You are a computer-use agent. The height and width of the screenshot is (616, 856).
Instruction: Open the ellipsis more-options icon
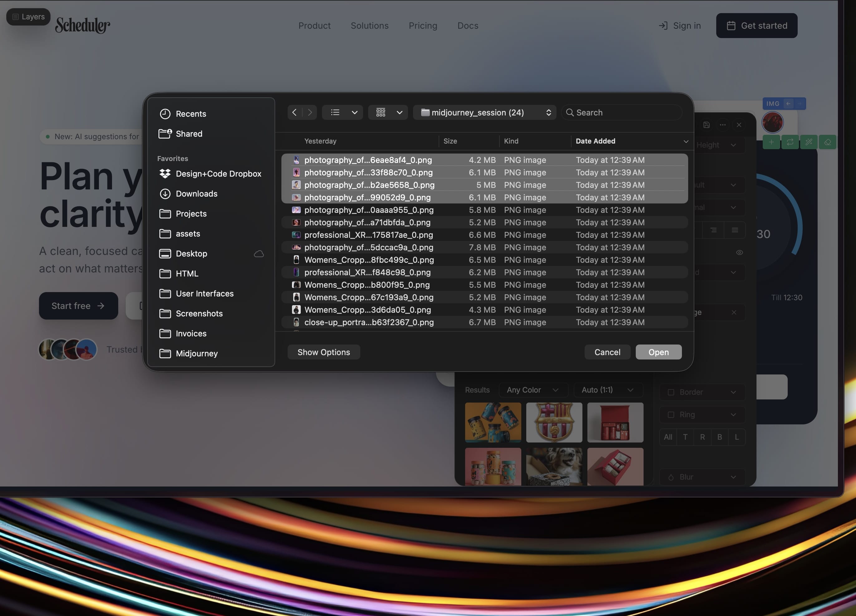723,125
